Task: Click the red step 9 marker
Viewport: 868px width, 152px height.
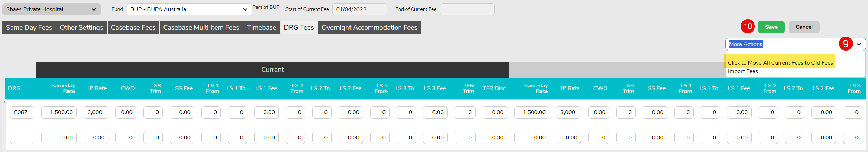Action: pyautogui.click(x=846, y=44)
